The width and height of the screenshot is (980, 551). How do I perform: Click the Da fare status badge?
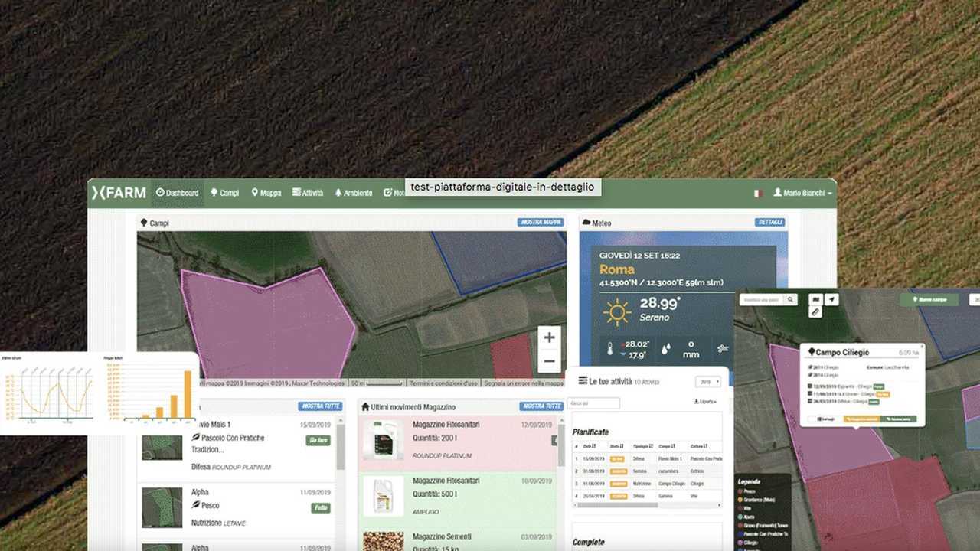click(318, 440)
